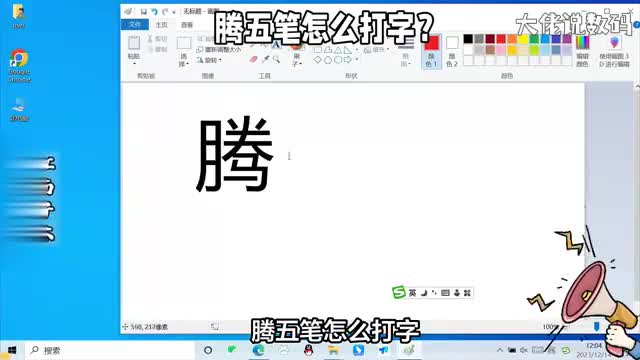Select Color 2 button
This screenshot has width=640, height=360.
pos(452,52)
